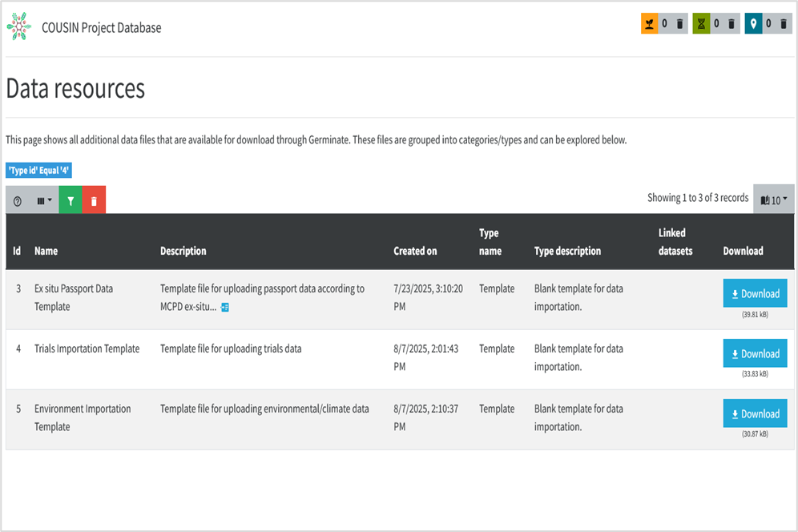The image size is (798, 532).
Task: Click the orange germplasm seedling icon
Action: (649, 24)
